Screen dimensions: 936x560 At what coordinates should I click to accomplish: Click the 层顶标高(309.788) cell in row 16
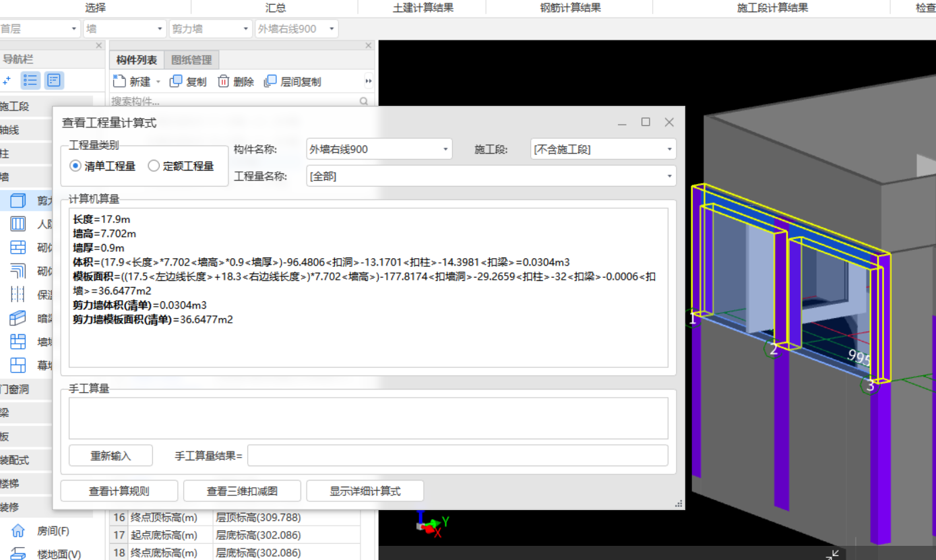(x=287, y=518)
